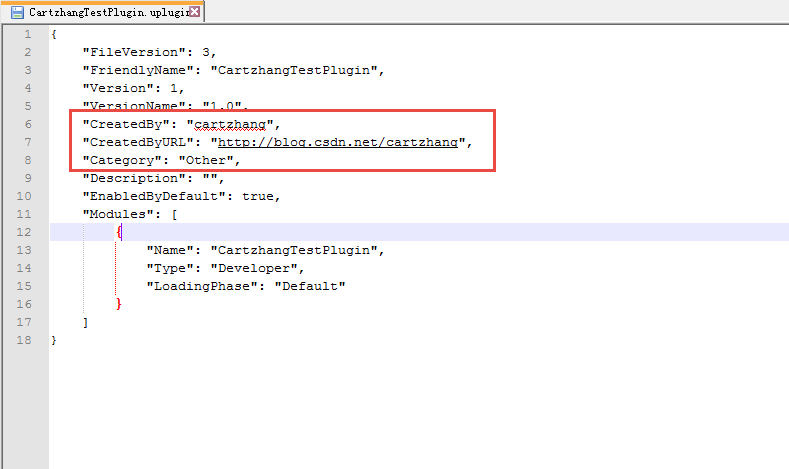Click the opening curly brace on line 1
789x469 pixels.
click(x=54, y=34)
